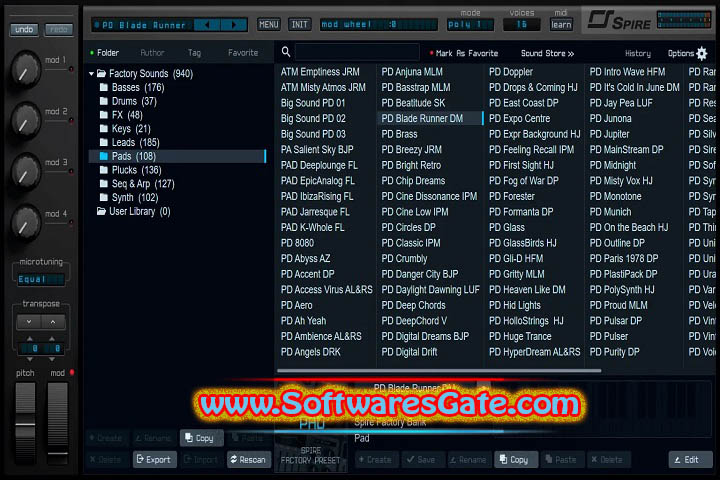Screen dimensions: 720x480
Task: Adjust the mod 3 knob
Action: (25, 172)
